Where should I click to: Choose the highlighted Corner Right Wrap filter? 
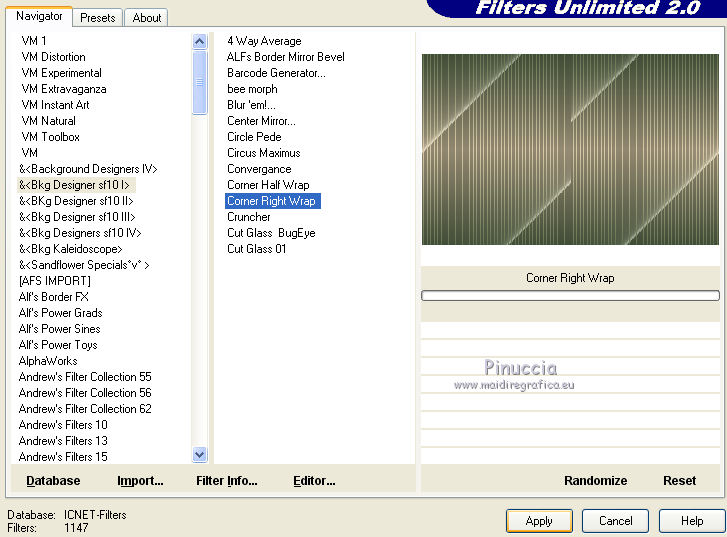[273, 201]
